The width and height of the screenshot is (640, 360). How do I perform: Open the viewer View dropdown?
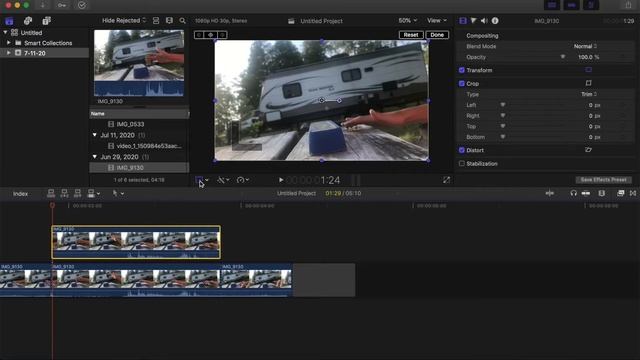point(437,20)
